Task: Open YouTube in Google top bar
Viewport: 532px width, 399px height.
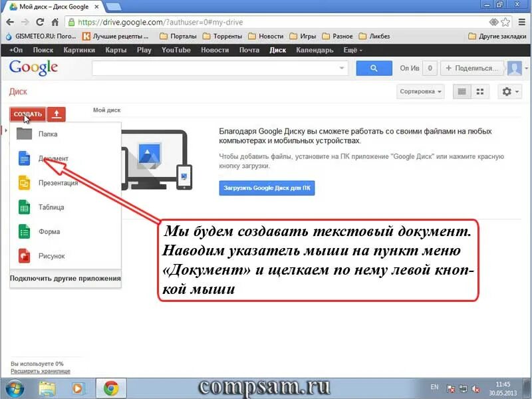Action: point(176,51)
